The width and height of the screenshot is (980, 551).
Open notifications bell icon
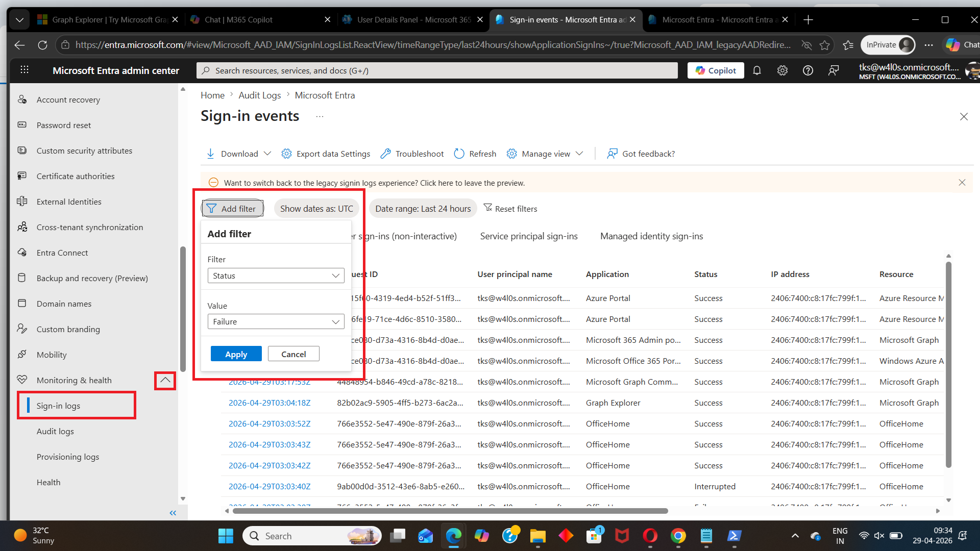(757, 70)
